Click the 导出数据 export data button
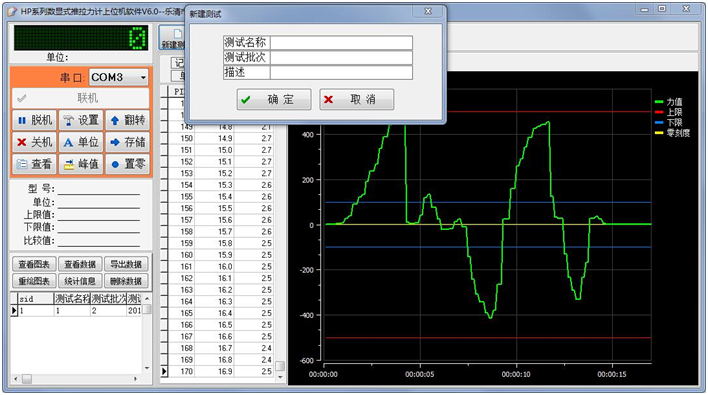The image size is (708, 395). [126, 264]
